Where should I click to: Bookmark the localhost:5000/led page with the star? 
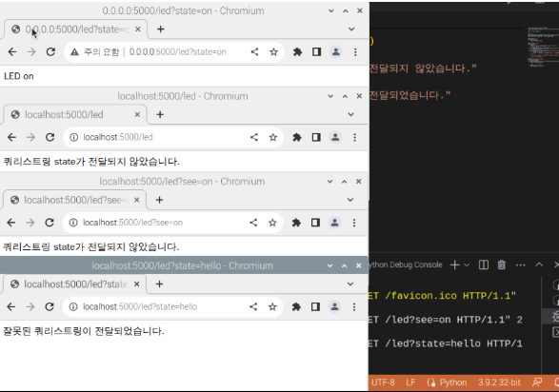pos(273,137)
